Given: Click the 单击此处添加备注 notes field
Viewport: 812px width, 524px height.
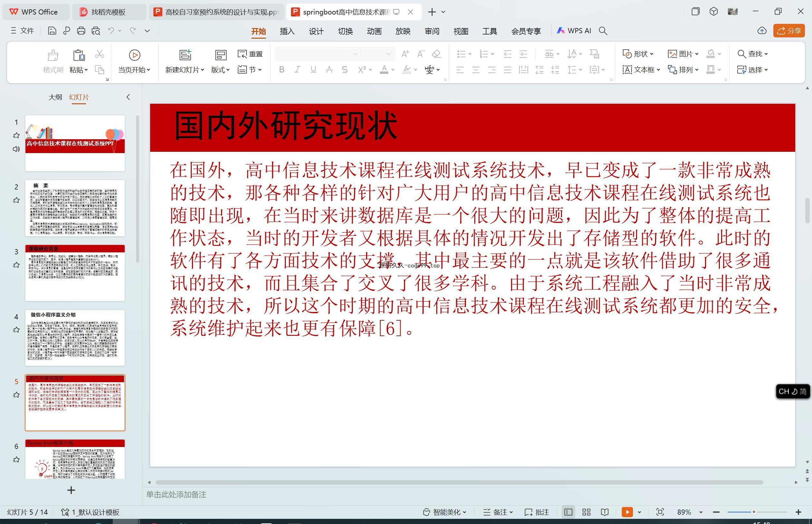Looking at the screenshot, I should [176, 494].
